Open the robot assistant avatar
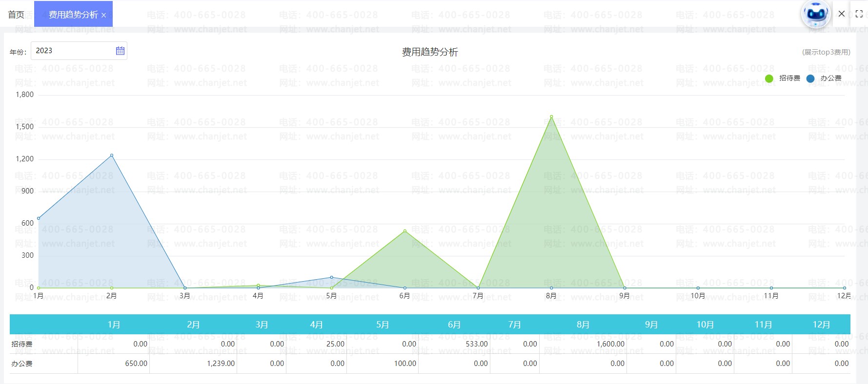 pos(816,14)
